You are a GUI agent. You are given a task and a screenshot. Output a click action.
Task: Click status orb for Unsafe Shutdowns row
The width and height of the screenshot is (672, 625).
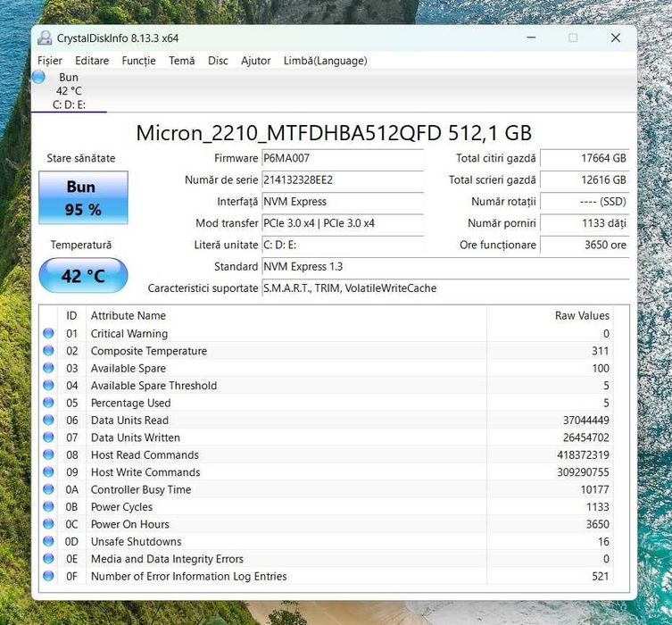pyautogui.click(x=48, y=541)
